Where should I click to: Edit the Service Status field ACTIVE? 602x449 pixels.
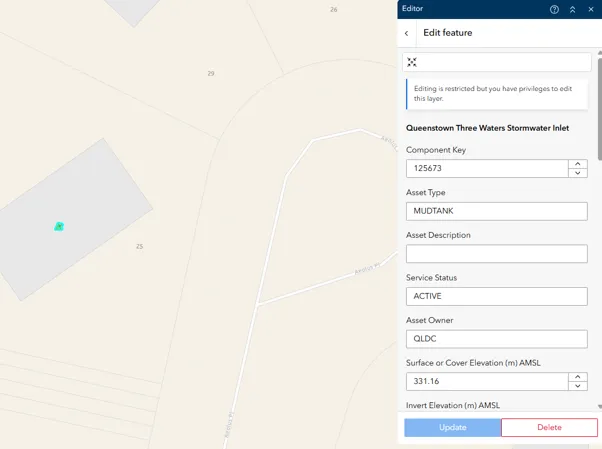tap(497, 297)
